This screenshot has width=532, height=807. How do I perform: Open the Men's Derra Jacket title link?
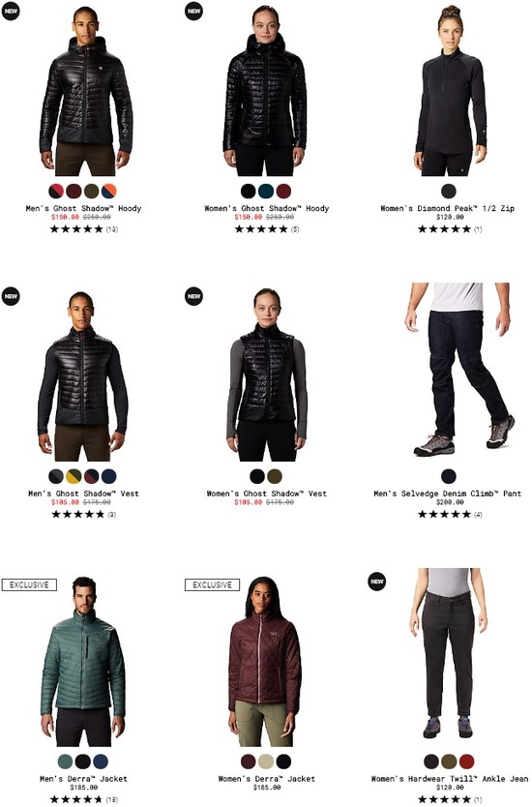tap(83, 779)
